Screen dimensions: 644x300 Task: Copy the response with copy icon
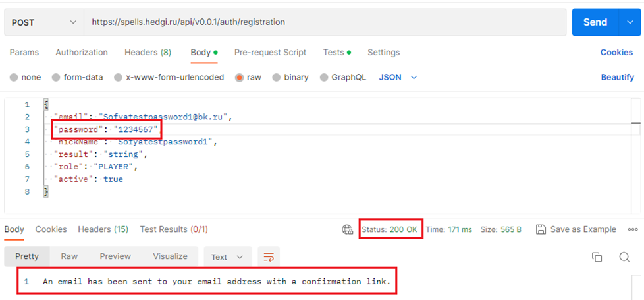[x=597, y=257]
